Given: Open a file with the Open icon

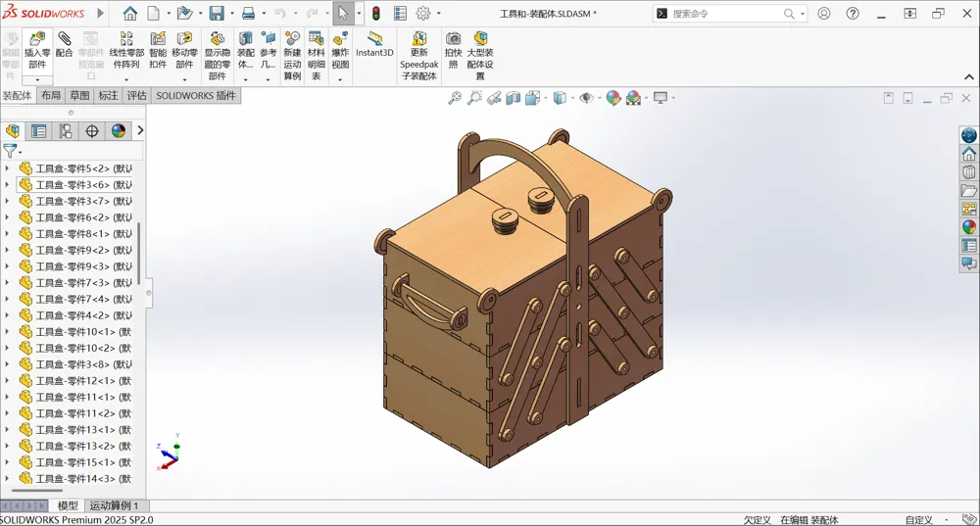Looking at the screenshot, I should 184,13.
